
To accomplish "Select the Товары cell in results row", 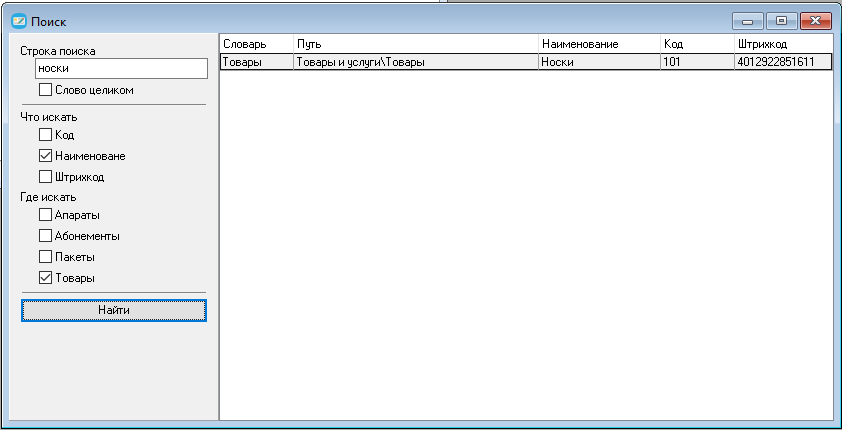I will pyautogui.click(x=257, y=62).
